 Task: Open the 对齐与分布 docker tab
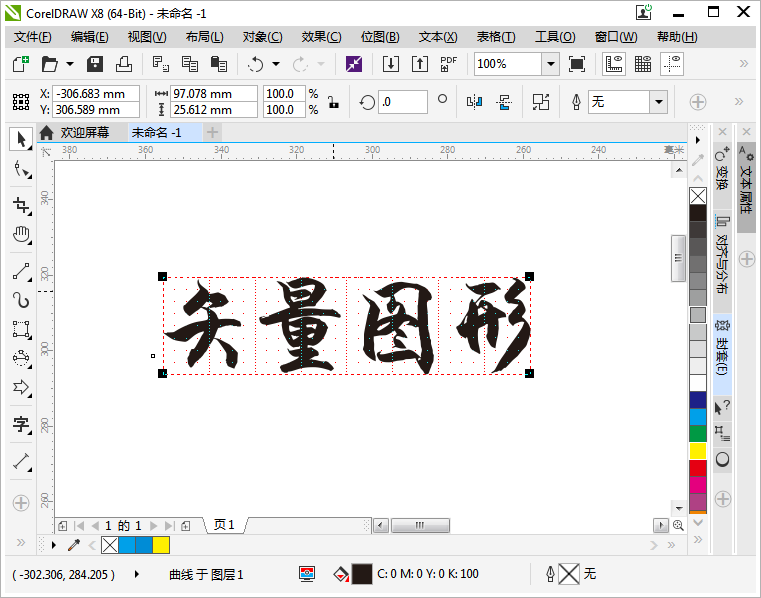pos(722,263)
